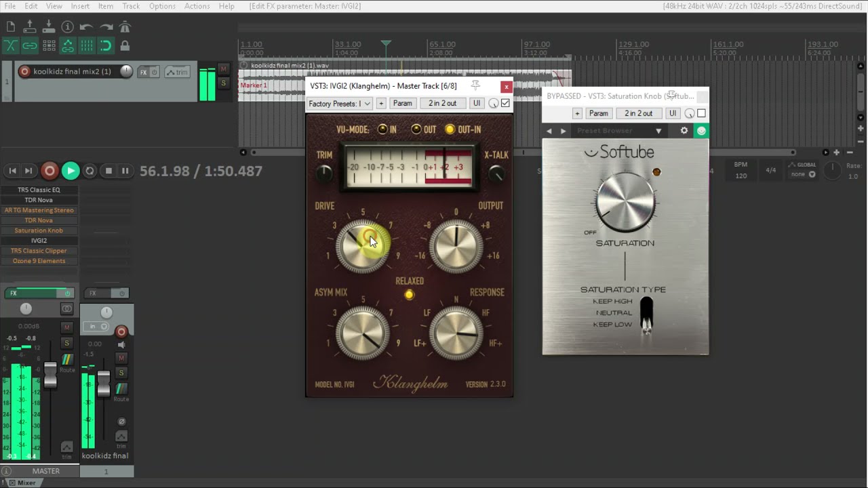
Task: Open Softube Preset Browser dropdown arrow
Action: [658, 131]
